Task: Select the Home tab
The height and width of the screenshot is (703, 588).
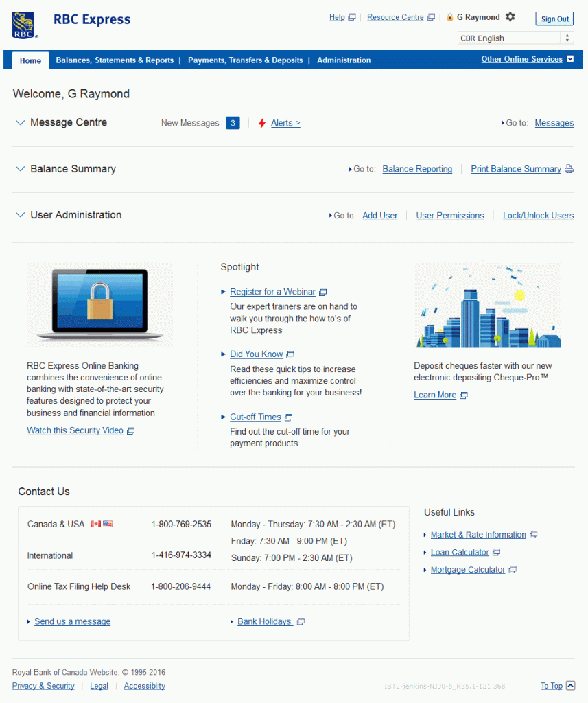Action: 30,60
